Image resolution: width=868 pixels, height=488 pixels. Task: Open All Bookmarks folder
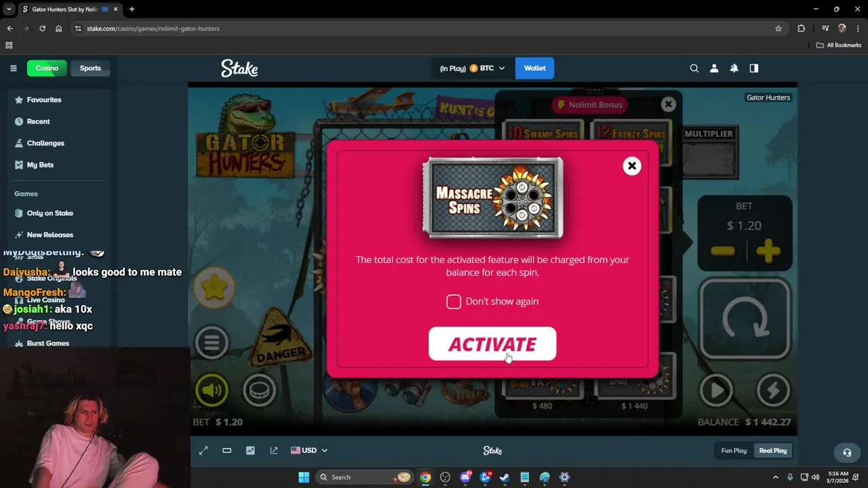coord(839,45)
